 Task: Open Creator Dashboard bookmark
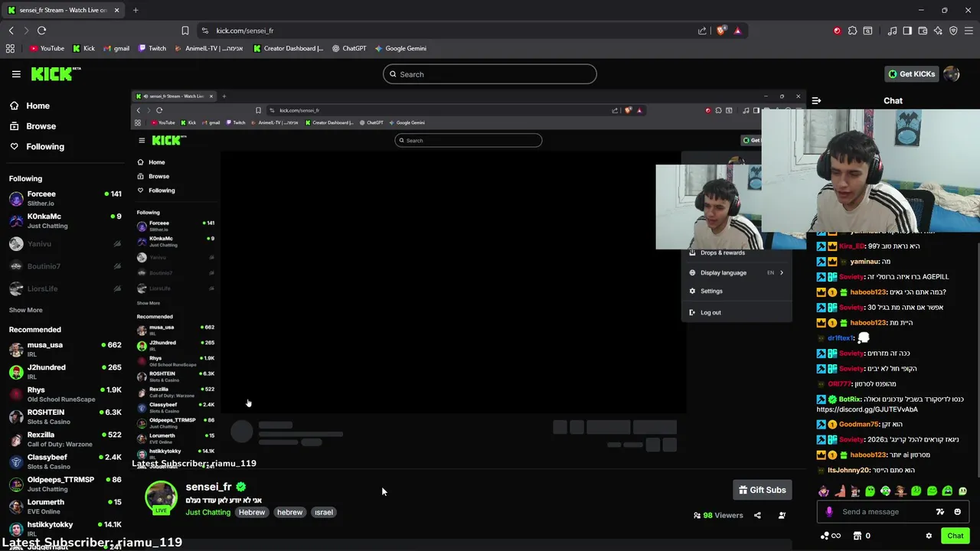(288, 48)
